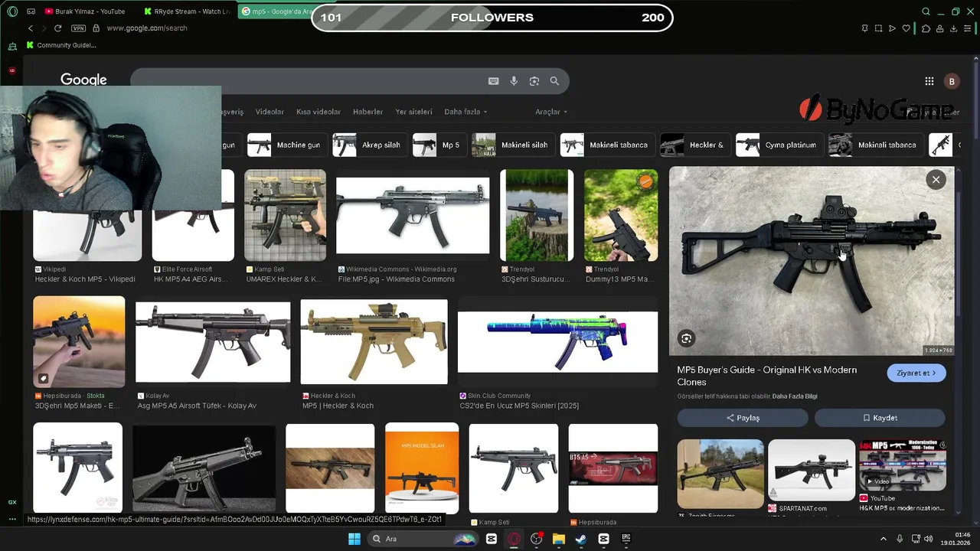Switch to the Haberler tab
980x551 pixels.
click(x=367, y=112)
